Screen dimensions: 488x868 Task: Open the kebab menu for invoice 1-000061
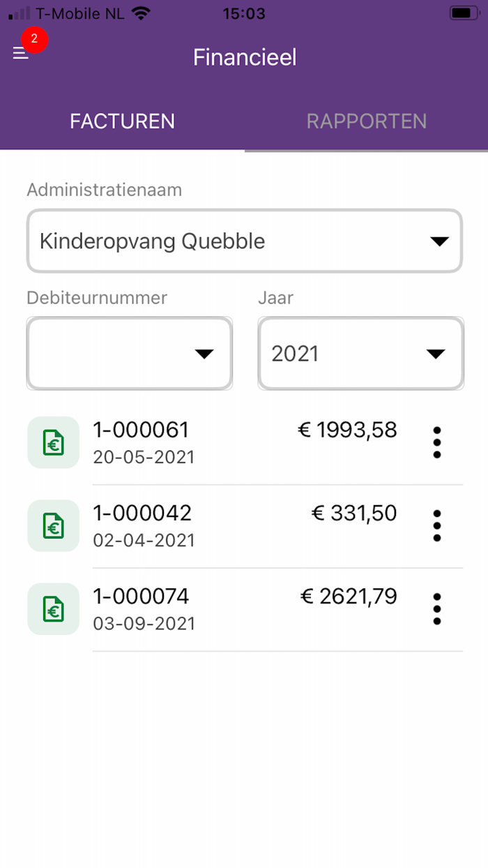pos(437,442)
